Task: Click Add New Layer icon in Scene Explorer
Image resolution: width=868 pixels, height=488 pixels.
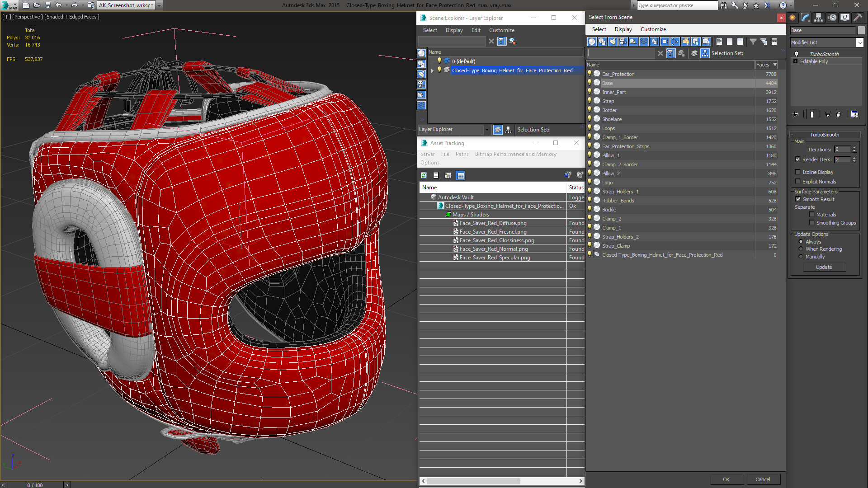Action: pyautogui.click(x=512, y=41)
